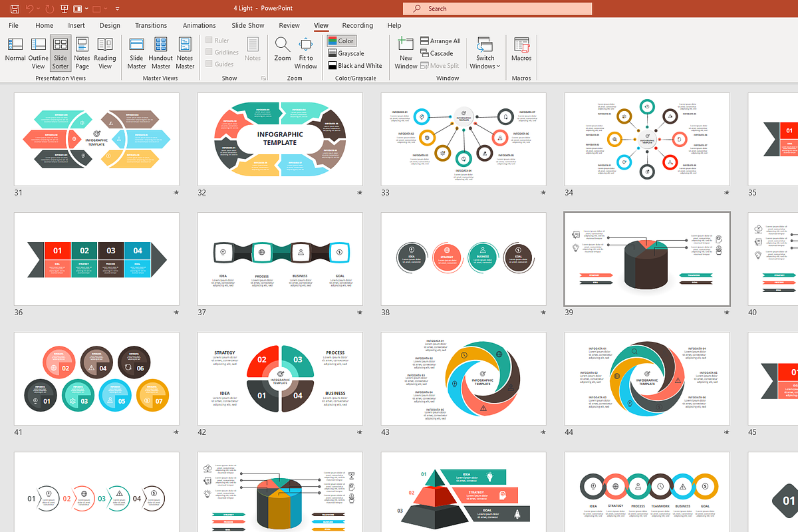The image size is (798, 532).
Task: Select slide 31 thumbnail
Action: click(x=96, y=139)
